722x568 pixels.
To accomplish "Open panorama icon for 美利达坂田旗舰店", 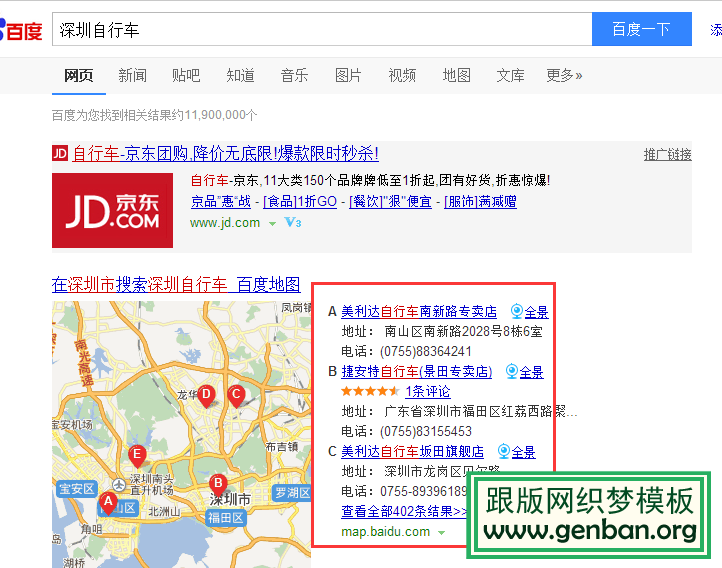I will tap(504, 452).
